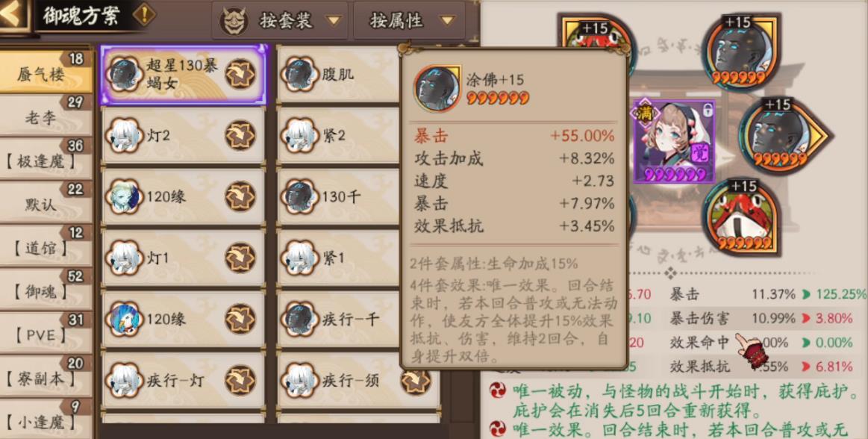Click swap icon on 超星130暴蝎女 preset
868x439 pixels.
[x=240, y=74]
